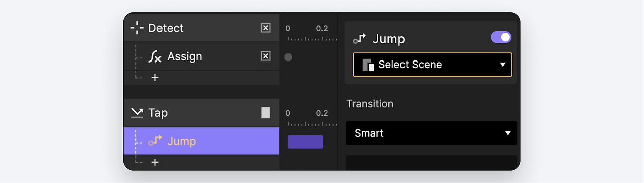Open the Smart transition dropdown
The image size is (644, 183).
[432, 133]
